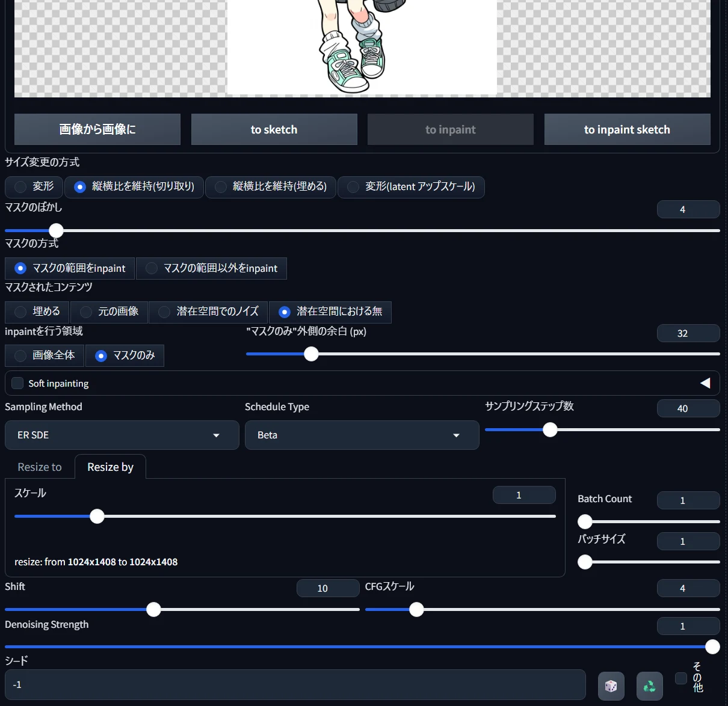Expand the Soft inpainting triangle arrow
728x706 pixels.
(705, 383)
